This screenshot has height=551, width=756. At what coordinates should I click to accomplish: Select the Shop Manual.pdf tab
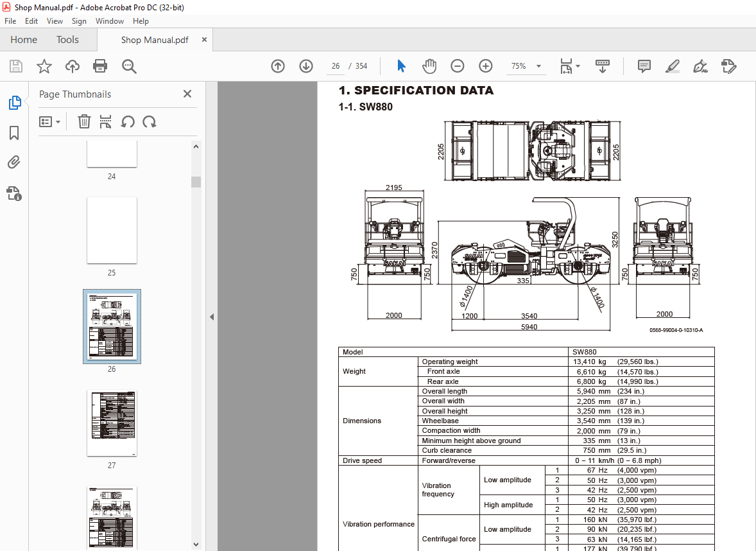tap(155, 40)
